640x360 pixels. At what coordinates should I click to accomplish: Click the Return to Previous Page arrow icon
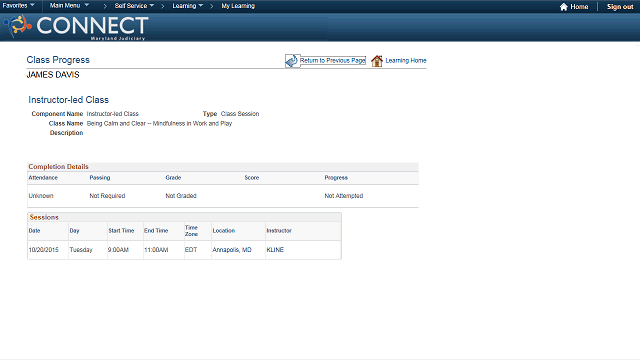click(x=292, y=61)
